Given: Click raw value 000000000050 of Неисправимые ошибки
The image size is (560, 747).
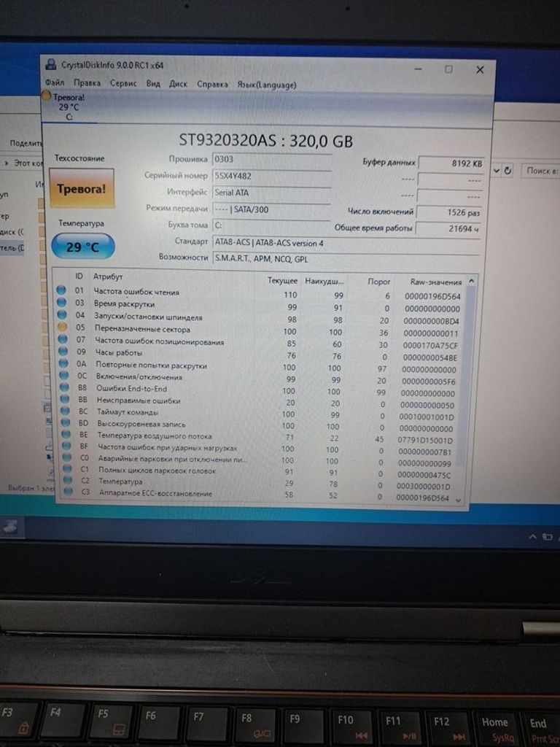Looking at the screenshot, I should coord(427,405).
